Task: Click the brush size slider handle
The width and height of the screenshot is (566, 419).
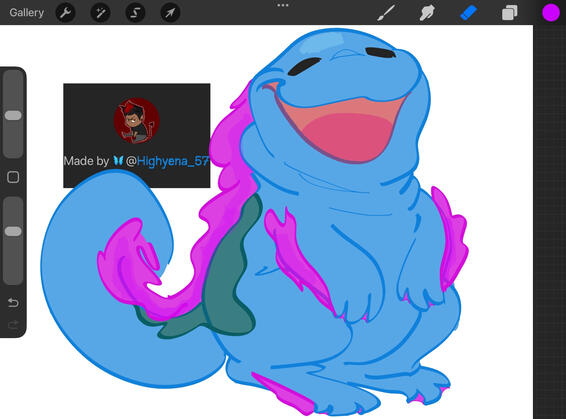Action: point(13,115)
